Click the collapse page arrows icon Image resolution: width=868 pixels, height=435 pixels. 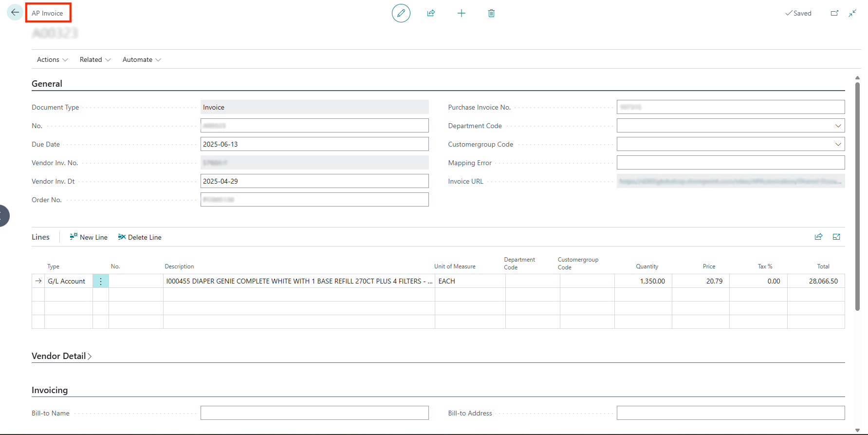point(852,13)
